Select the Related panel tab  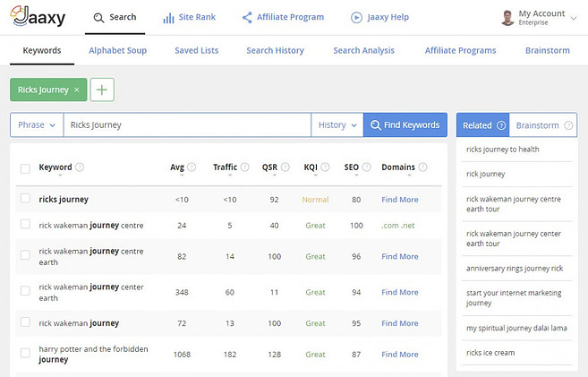[x=483, y=125]
